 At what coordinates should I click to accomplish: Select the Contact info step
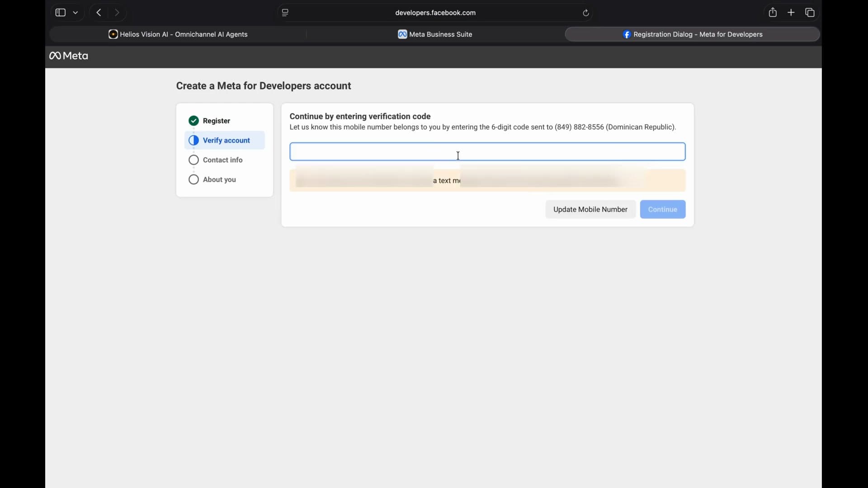pos(225,160)
